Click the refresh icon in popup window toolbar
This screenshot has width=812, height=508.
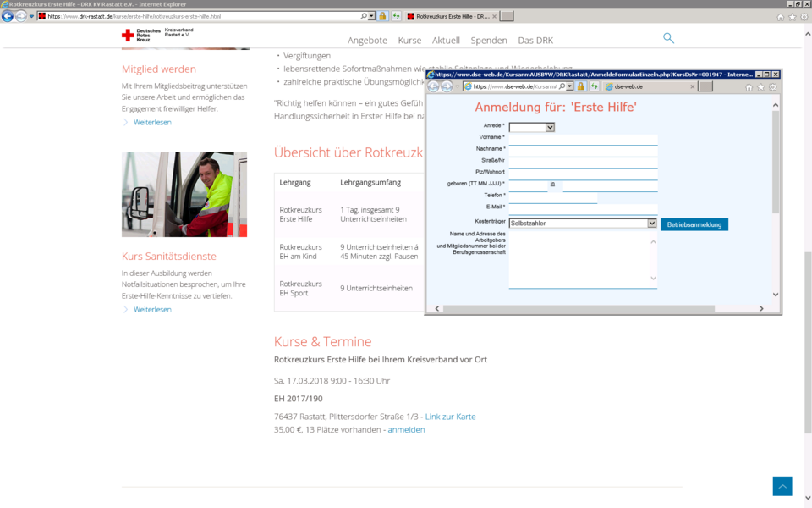(x=594, y=86)
